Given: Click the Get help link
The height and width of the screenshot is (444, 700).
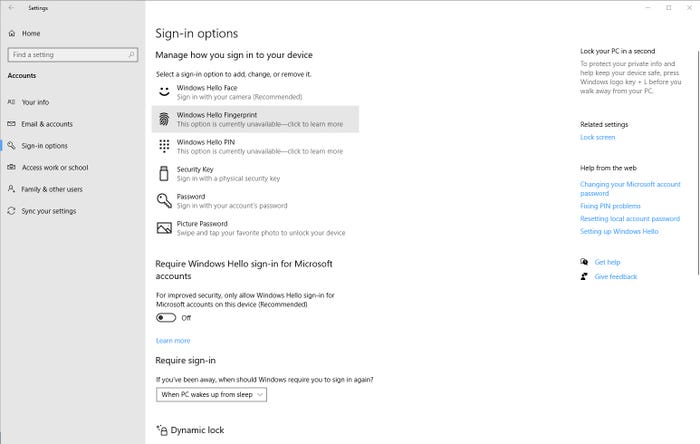Looking at the screenshot, I should 607,262.
